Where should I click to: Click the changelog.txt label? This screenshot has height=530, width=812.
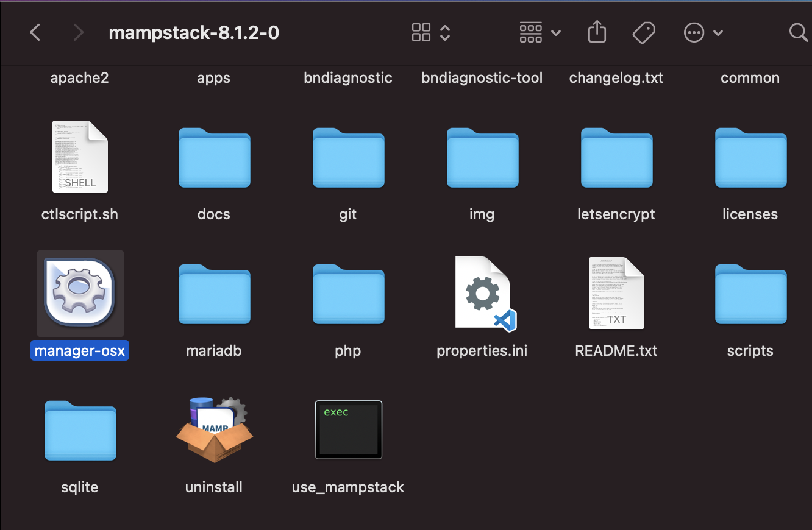coord(616,78)
